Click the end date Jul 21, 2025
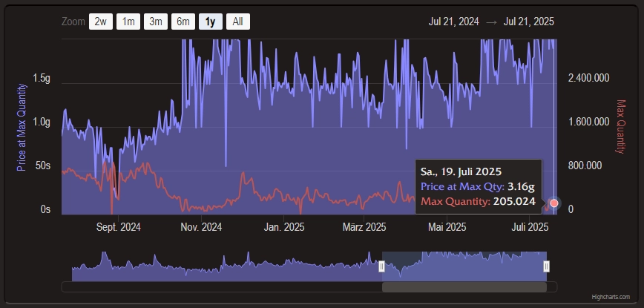 click(528, 22)
